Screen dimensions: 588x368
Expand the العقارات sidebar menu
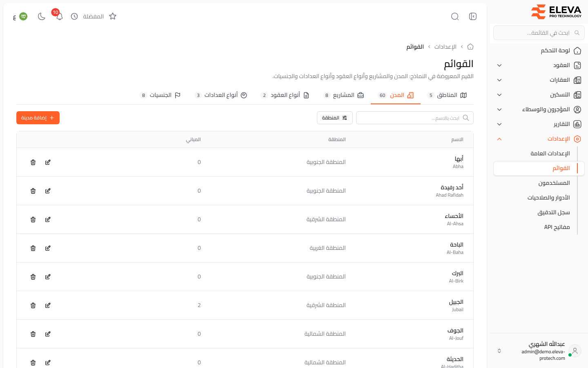click(539, 80)
